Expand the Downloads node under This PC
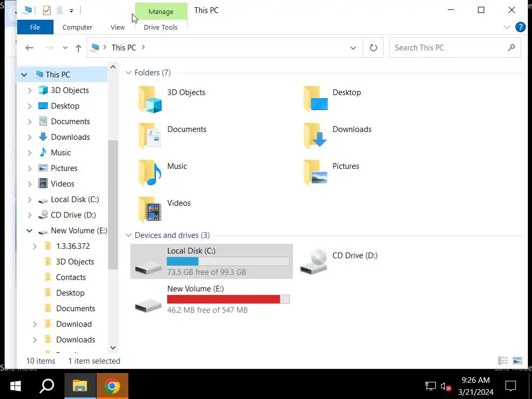Viewport: 532px width, 399px height. coord(30,137)
